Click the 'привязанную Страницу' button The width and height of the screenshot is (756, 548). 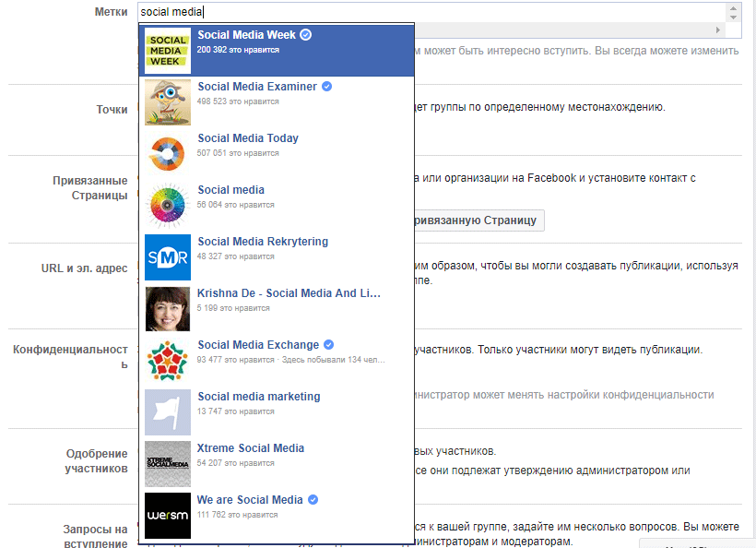point(479,220)
